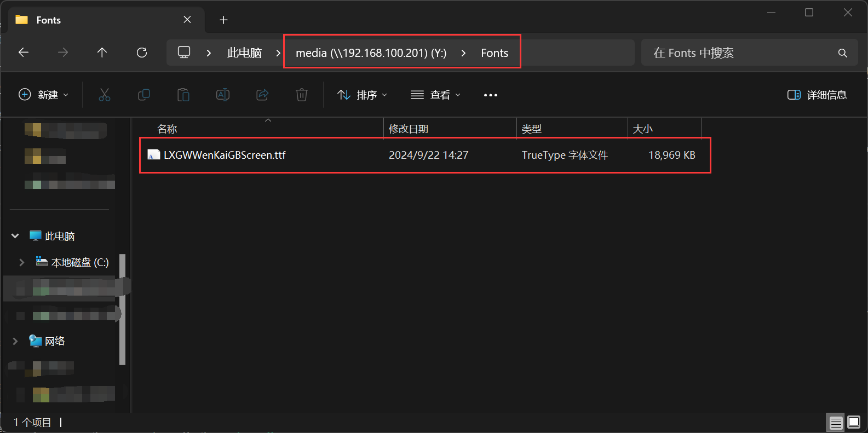Click the Rename icon in toolbar

coord(223,95)
